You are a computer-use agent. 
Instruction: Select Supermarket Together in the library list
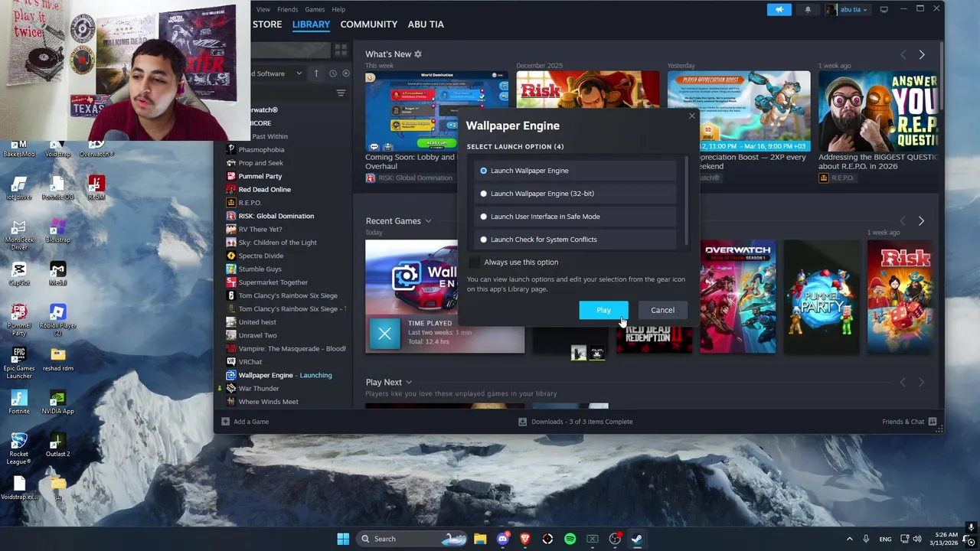(x=273, y=282)
